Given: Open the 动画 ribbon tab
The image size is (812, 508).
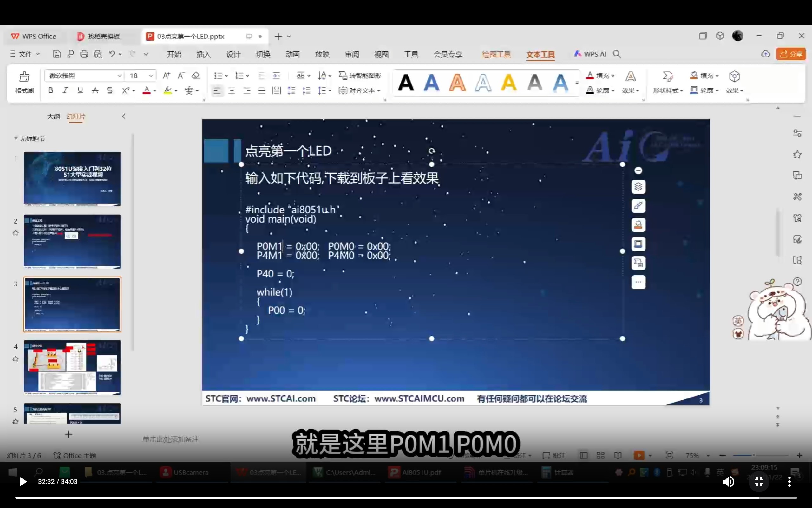Looking at the screenshot, I should pos(292,54).
